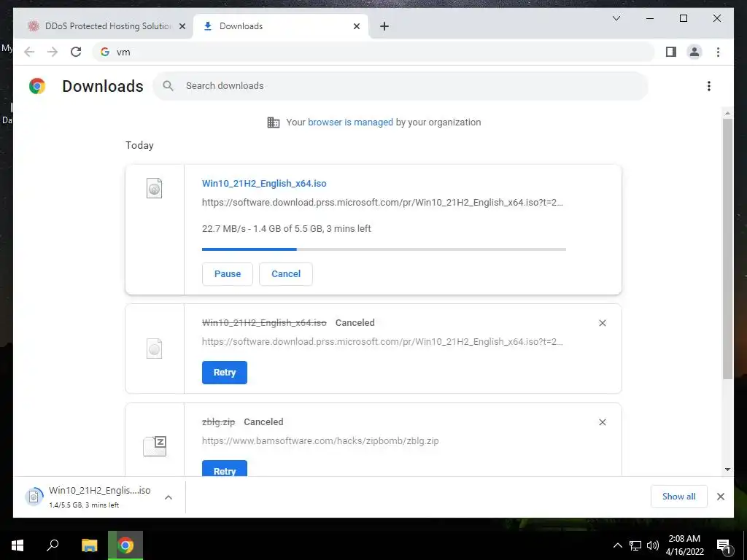Click the active ISO download file icon
The height and width of the screenshot is (560, 747).
click(x=155, y=188)
